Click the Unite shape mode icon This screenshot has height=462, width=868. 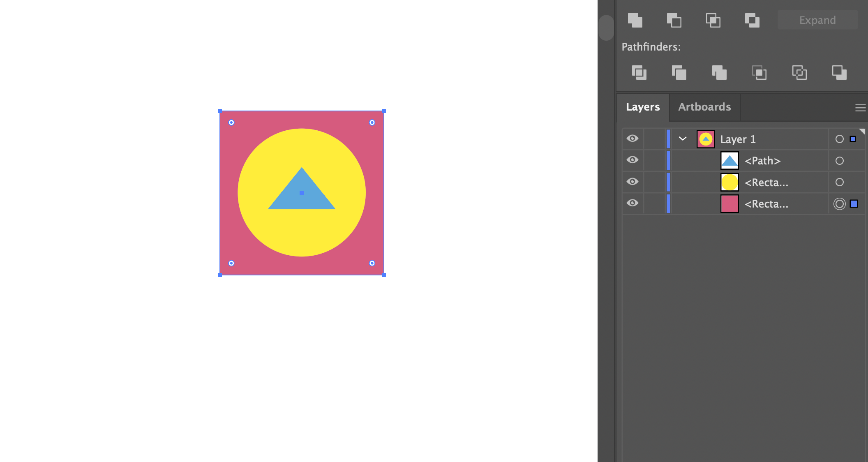coord(635,20)
